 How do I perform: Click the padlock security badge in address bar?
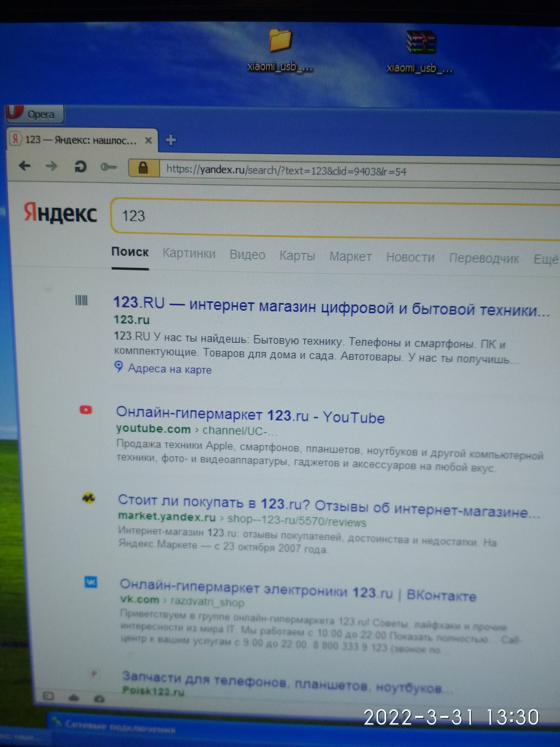click(144, 168)
